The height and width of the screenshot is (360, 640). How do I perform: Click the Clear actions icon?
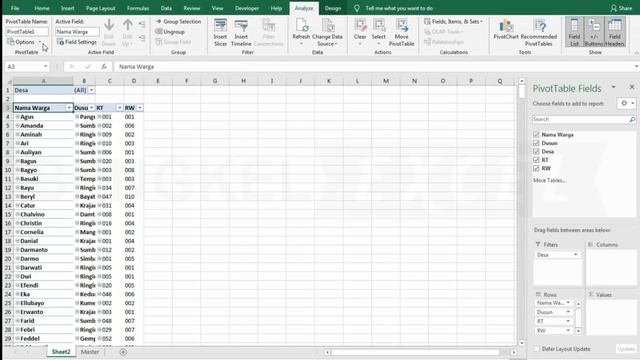coord(360,32)
